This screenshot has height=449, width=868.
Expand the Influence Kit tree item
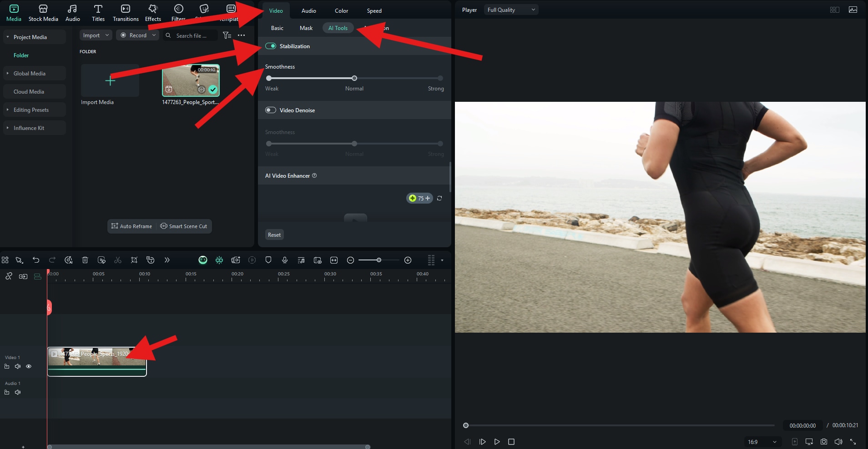(8, 128)
